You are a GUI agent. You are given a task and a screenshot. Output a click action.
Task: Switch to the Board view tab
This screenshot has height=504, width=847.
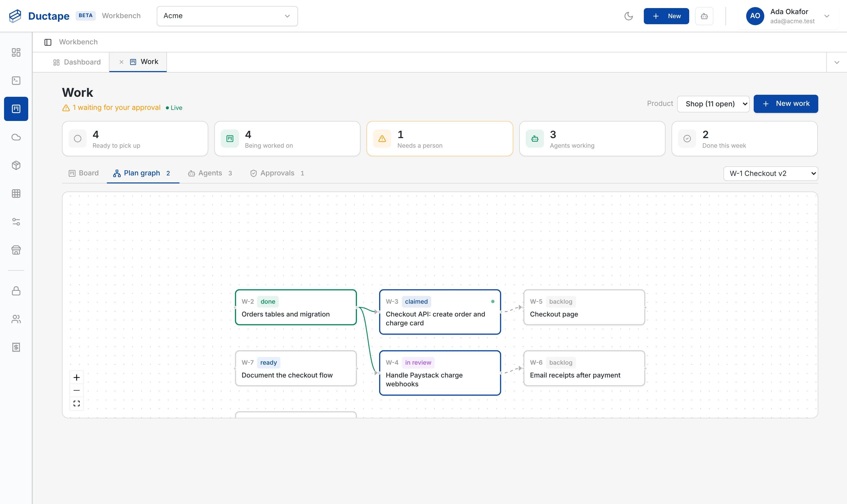84,173
